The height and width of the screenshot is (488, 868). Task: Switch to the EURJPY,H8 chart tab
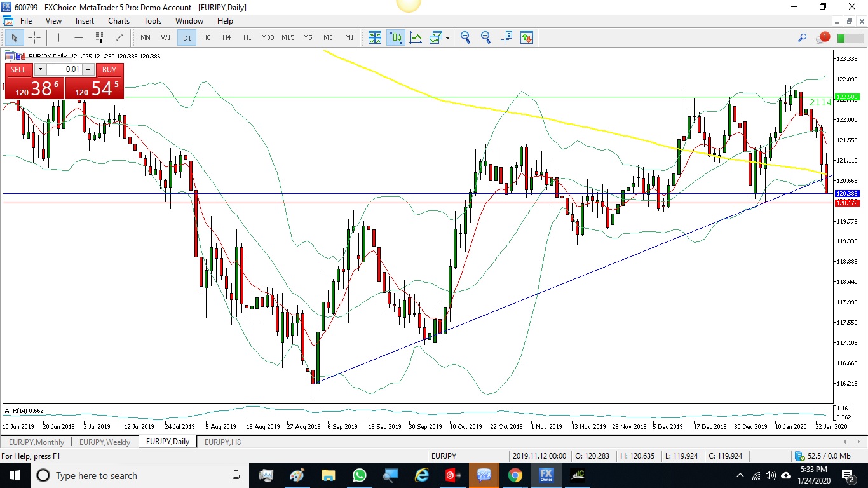coord(222,442)
